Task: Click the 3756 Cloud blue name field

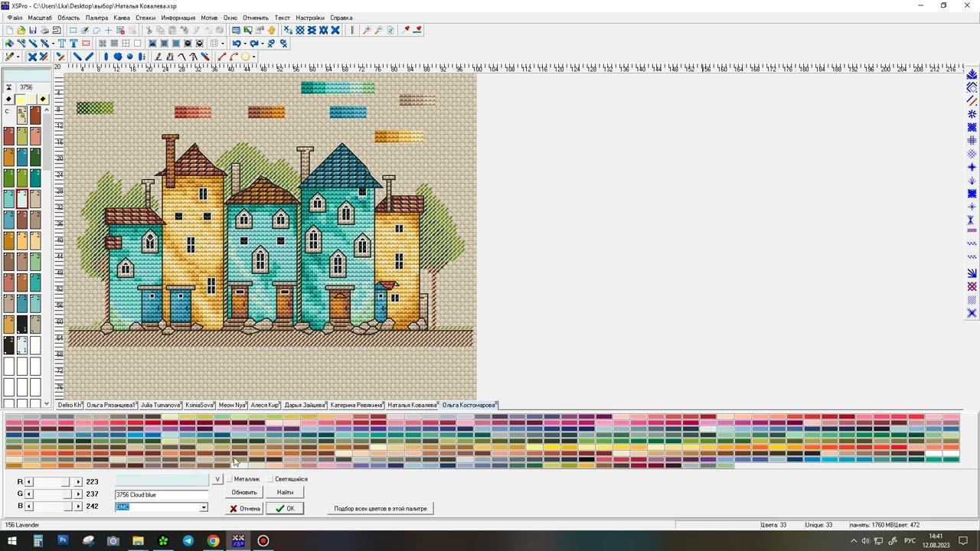Action: point(161,495)
